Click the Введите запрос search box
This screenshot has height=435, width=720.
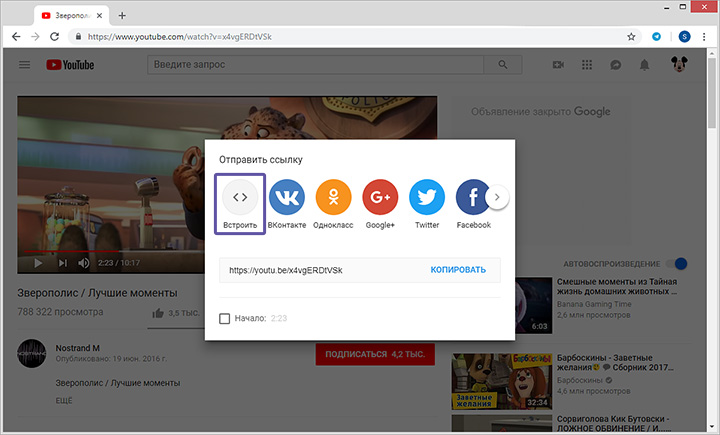[315, 65]
